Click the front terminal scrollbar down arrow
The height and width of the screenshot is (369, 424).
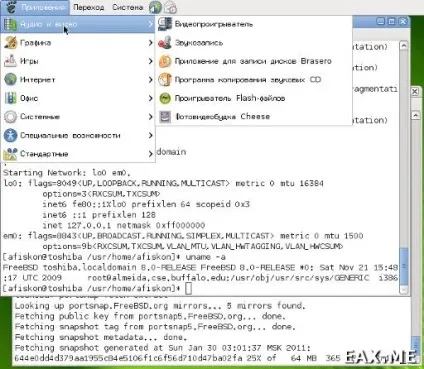[x=404, y=290]
